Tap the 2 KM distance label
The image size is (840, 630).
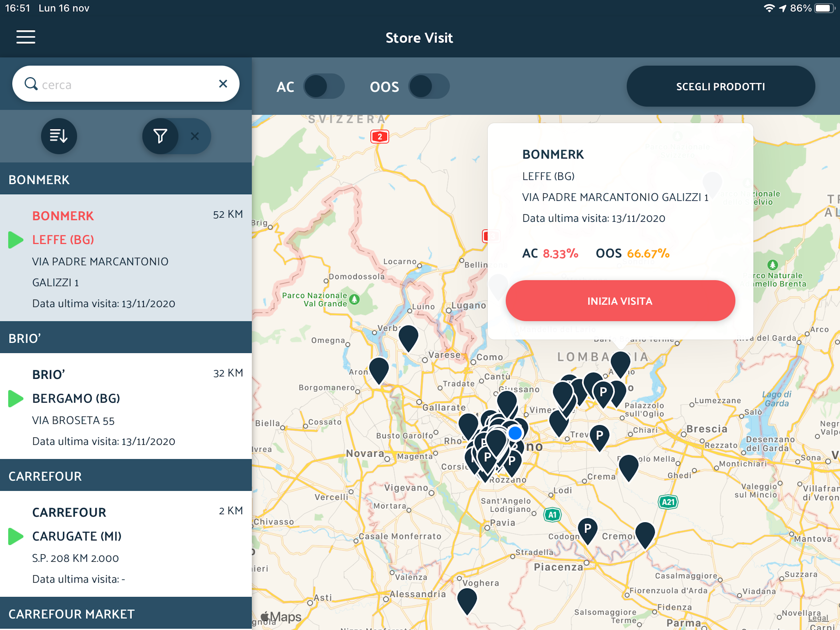click(x=231, y=511)
